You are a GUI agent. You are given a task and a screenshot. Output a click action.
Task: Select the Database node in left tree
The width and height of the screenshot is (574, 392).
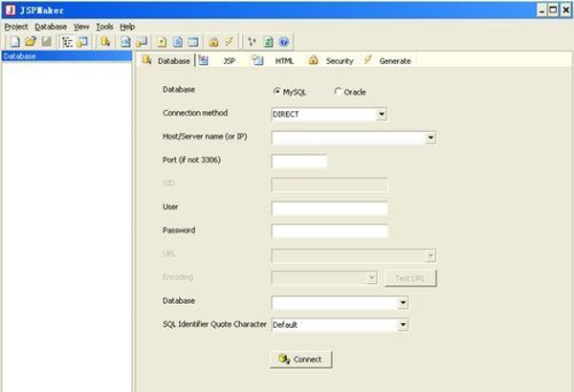[19, 56]
